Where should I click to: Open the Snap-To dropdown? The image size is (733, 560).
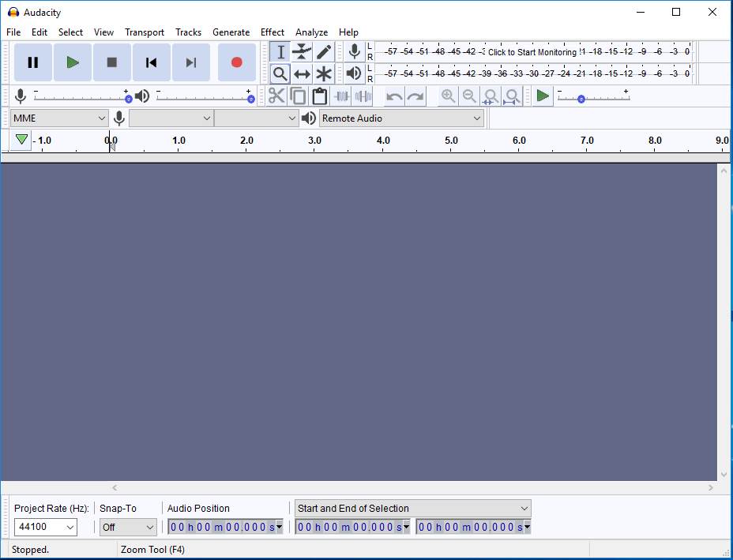pos(128,527)
